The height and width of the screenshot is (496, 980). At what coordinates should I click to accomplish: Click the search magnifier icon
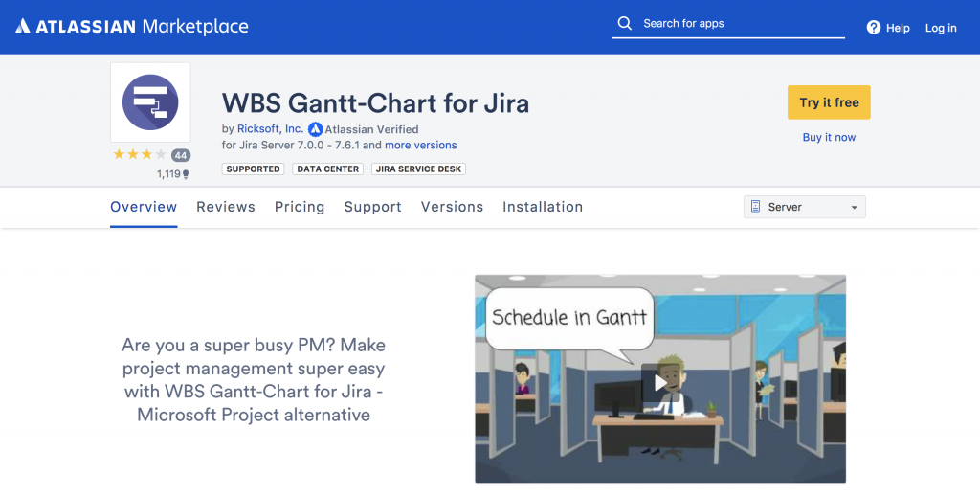(x=625, y=24)
